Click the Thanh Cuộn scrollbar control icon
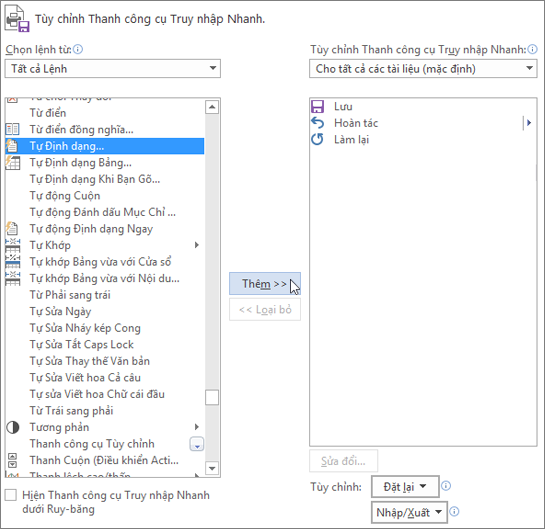Viewport: 545px width, 529px height. [12, 460]
